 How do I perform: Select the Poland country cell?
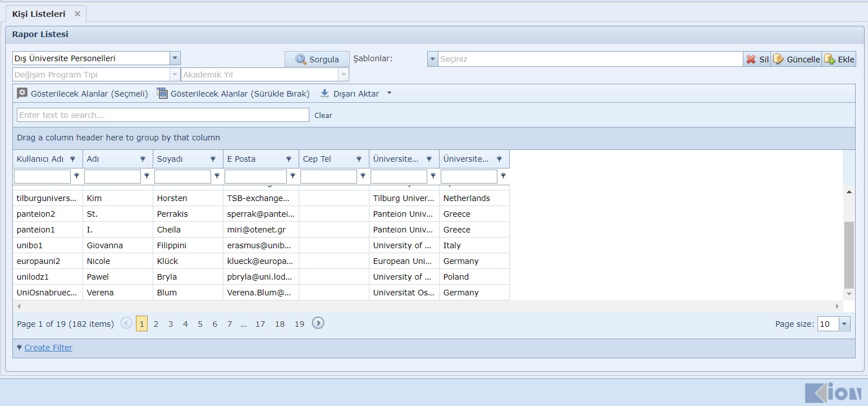[x=474, y=277]
